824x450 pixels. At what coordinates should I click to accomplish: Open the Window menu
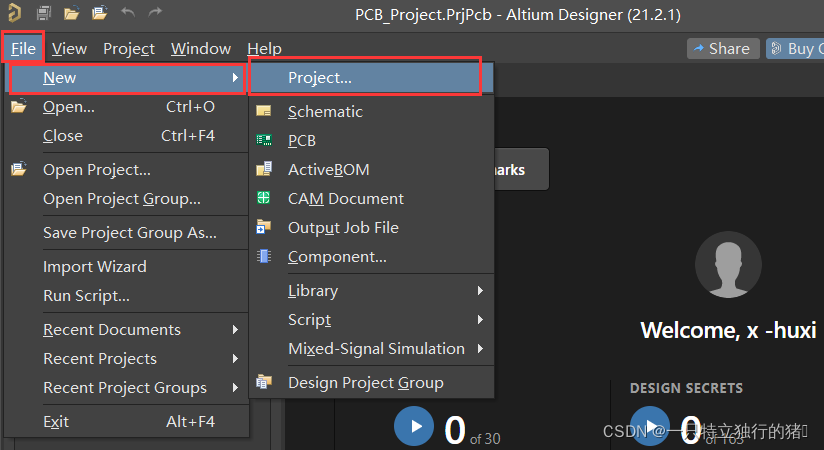(201, 49)
